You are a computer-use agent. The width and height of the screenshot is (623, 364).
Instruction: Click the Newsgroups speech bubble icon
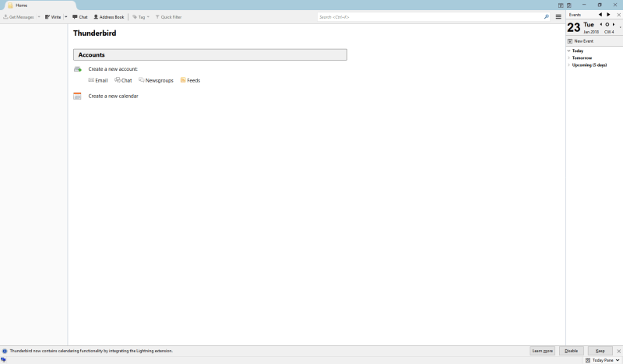[142, 80]
